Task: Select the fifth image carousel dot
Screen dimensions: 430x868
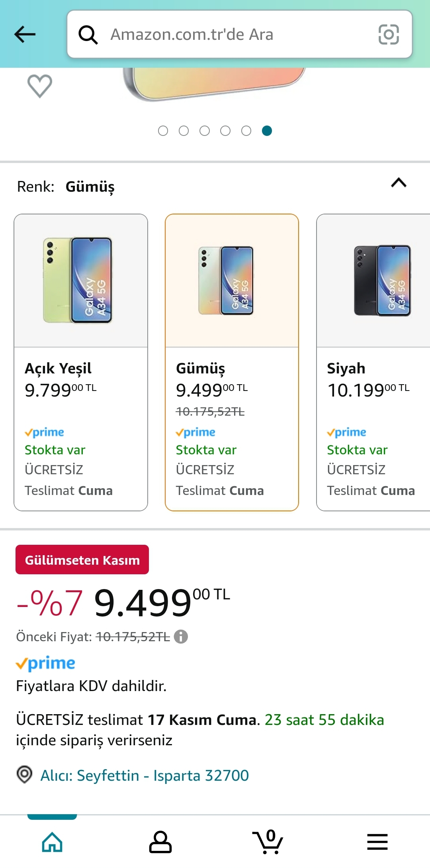Action: [x=246, y=131]
